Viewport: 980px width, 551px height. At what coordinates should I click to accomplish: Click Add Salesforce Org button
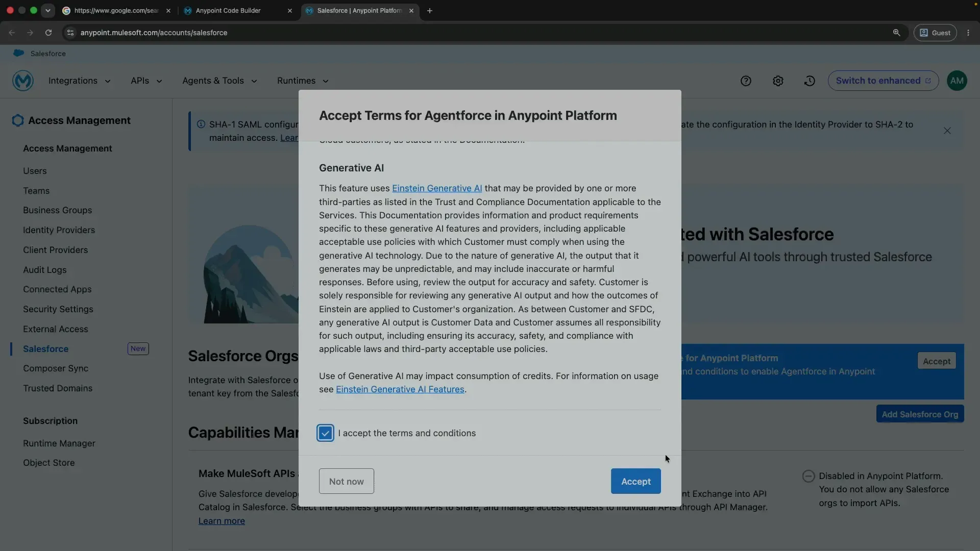pos(920,414)
